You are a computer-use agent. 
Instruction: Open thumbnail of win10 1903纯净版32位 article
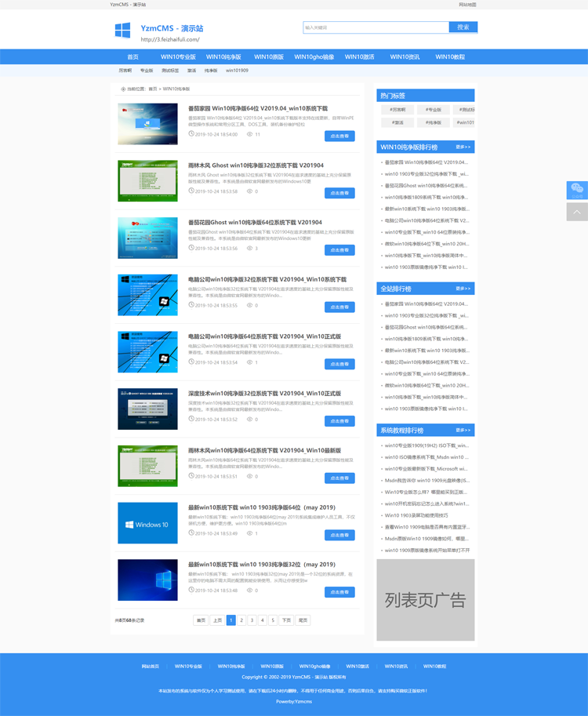click(147, 580)
